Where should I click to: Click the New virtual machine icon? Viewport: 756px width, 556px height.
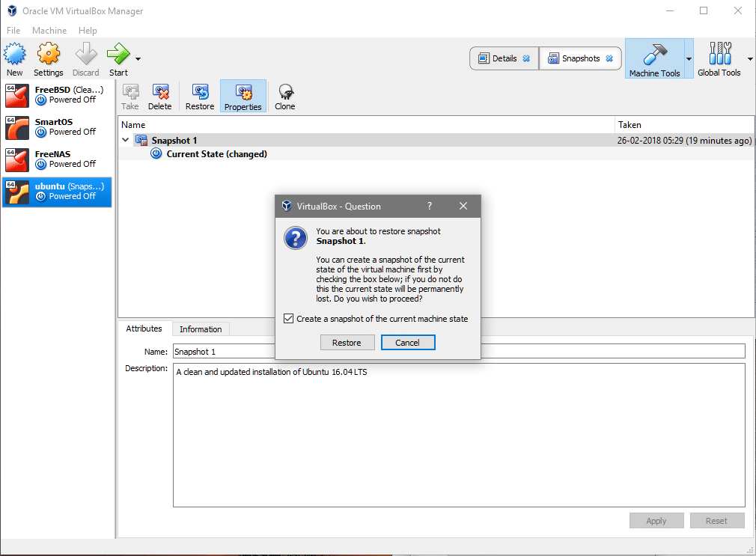click(15, 55)
